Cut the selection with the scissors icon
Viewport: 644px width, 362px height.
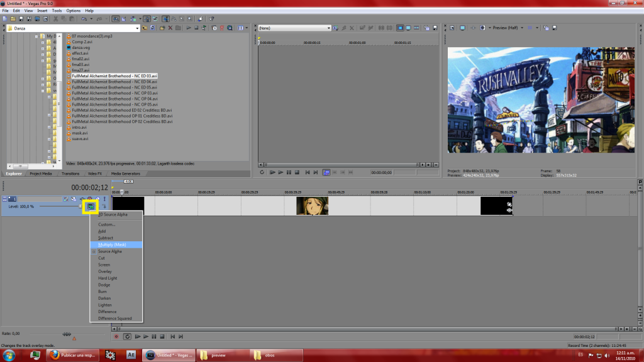click(55, 19)
